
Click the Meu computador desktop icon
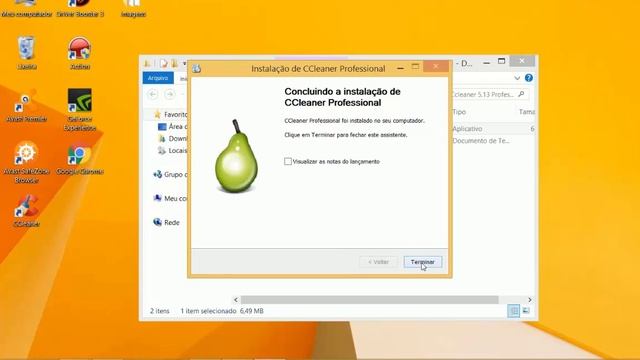[27, 4]
